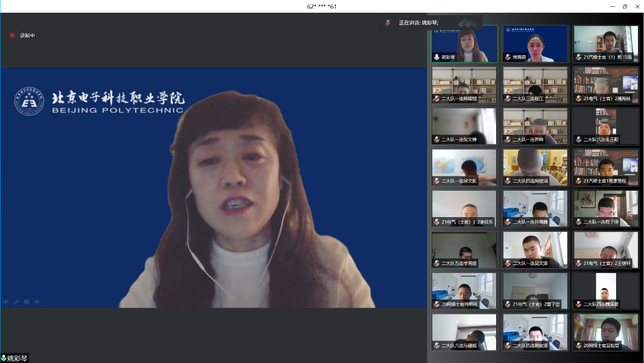Select the 二大队四连周歆回 video thumbnail
The height and width of the screenshot is (363, 644).
535,167
